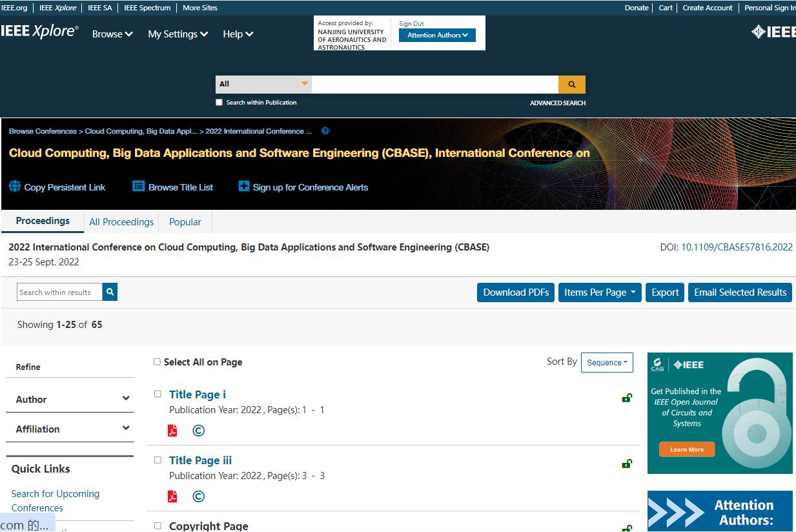The image size is (796, 532).
Task: Click the Download PDFs button
Action: coord(516,292)
